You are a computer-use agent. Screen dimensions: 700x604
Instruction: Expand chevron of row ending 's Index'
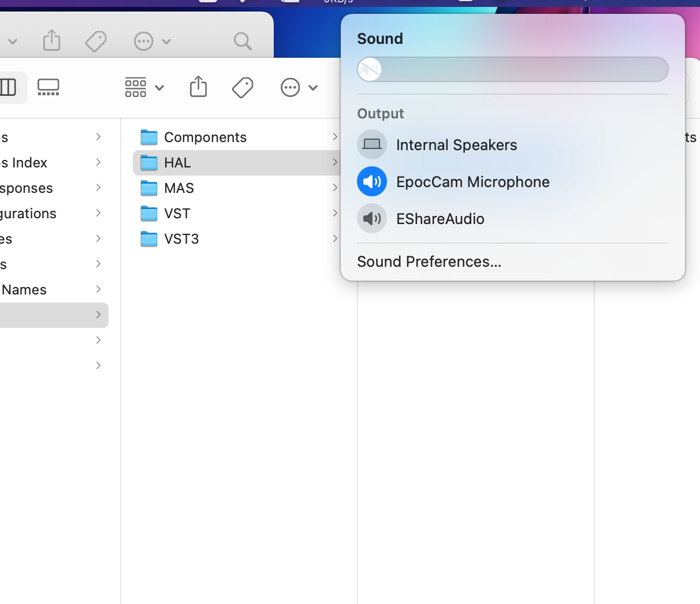click(99, 162)
